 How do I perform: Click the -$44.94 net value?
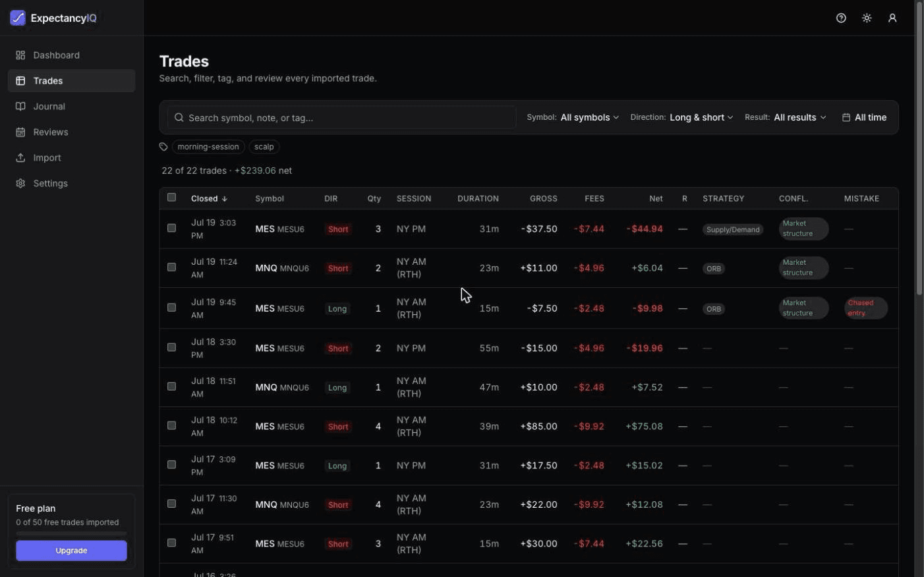tap(645, 229)
